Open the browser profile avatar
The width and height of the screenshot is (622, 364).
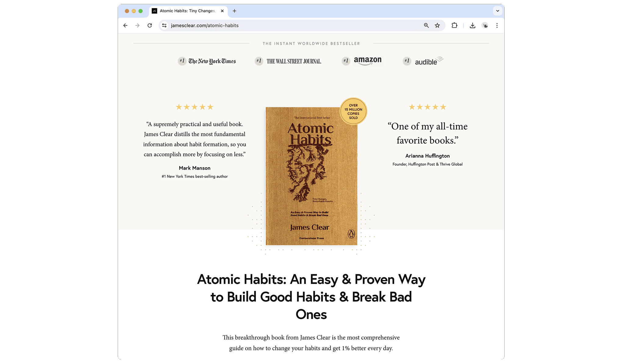485,26
